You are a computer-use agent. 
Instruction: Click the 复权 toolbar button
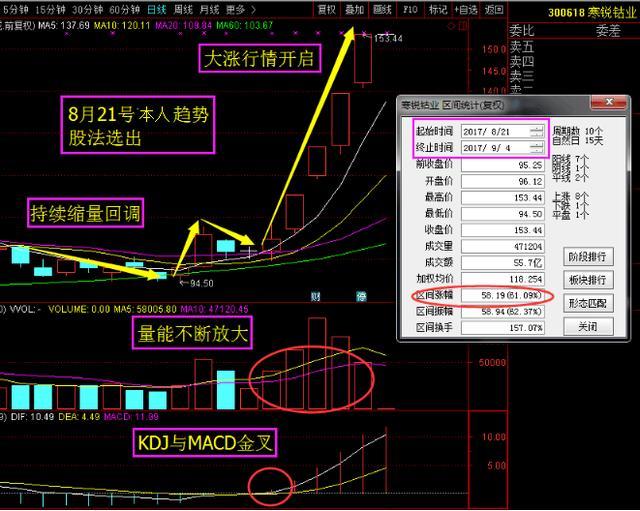point(326,8)
